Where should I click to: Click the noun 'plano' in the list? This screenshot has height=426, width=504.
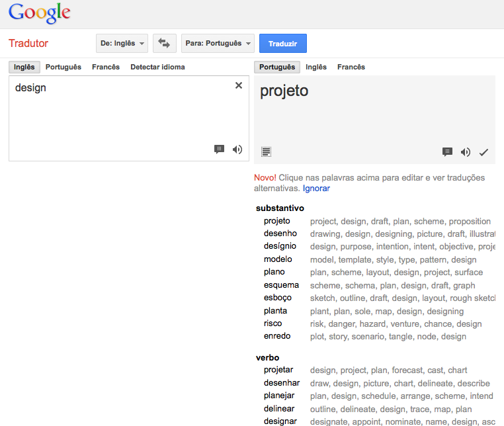pos(274,272)
